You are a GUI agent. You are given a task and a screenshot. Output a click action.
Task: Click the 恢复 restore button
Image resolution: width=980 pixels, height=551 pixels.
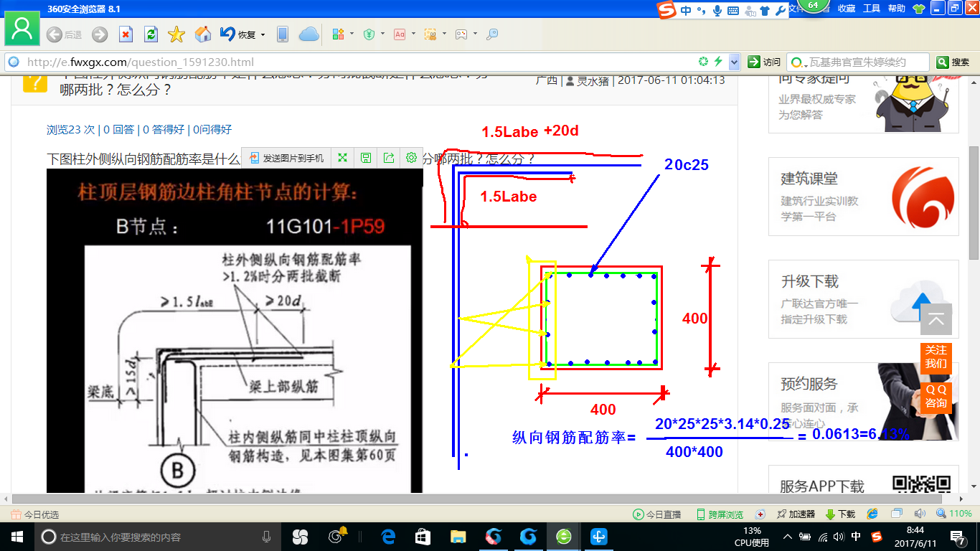(x=237, y=34)
